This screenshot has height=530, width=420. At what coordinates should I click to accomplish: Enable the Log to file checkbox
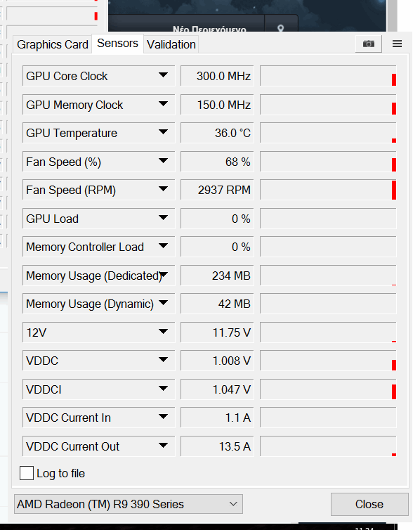(27, 473)
